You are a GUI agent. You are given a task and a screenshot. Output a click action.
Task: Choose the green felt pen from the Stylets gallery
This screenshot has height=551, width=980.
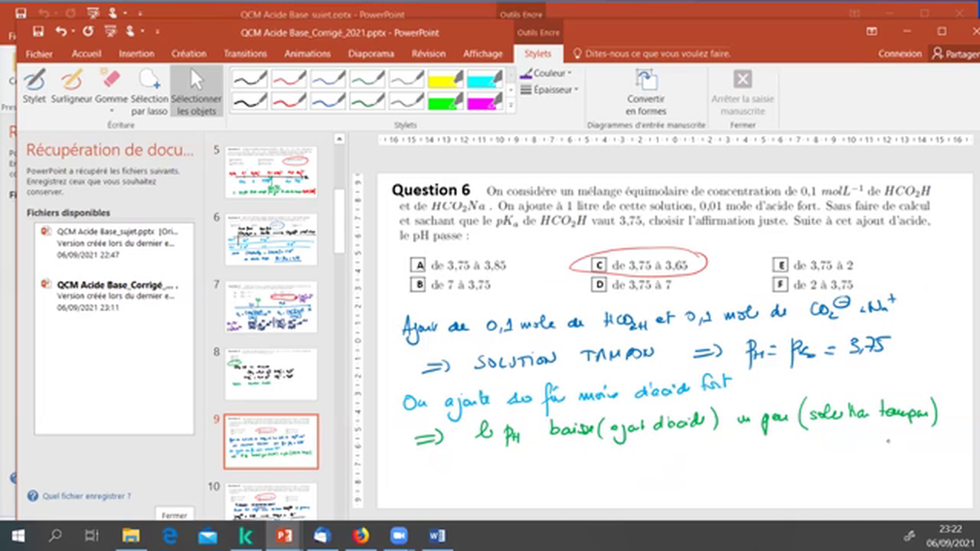tap(367, 100)
